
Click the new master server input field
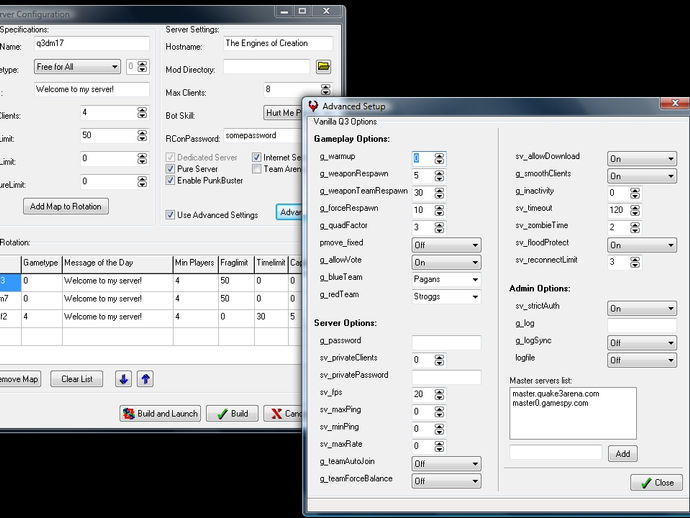tap(555, 452)
